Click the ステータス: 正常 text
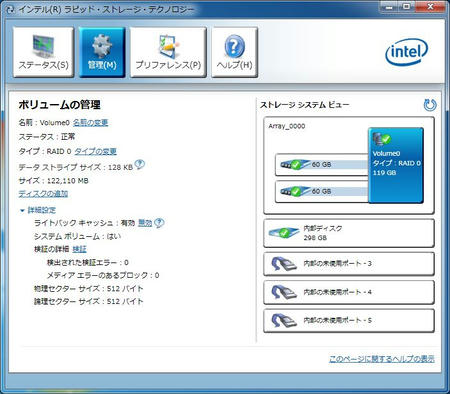This screenshot has height=394, width=450. (47, 137)
